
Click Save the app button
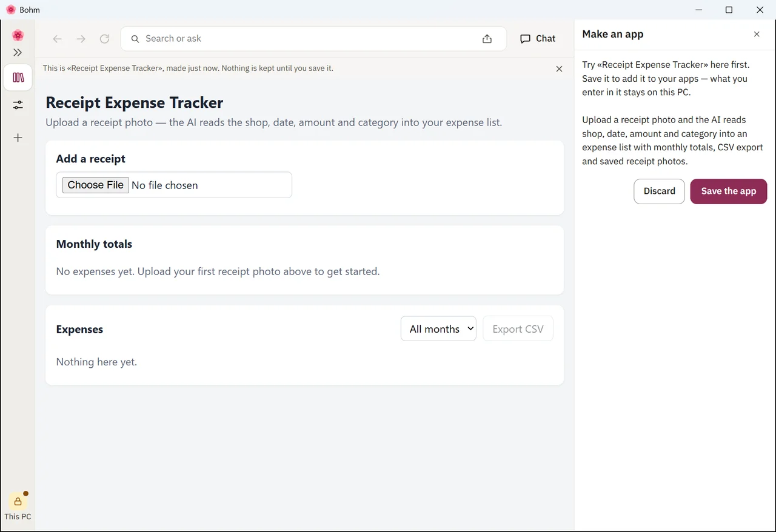[x=729, y=191]
